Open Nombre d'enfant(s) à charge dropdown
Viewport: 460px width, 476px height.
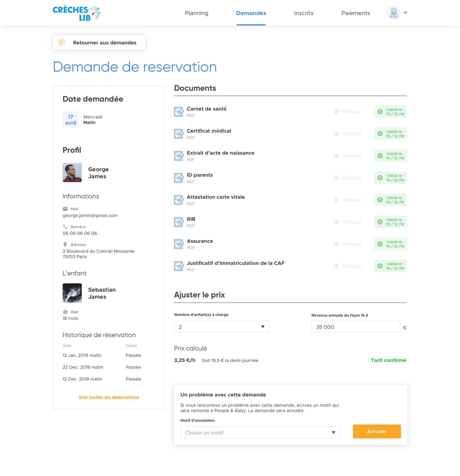pos(222,327)
